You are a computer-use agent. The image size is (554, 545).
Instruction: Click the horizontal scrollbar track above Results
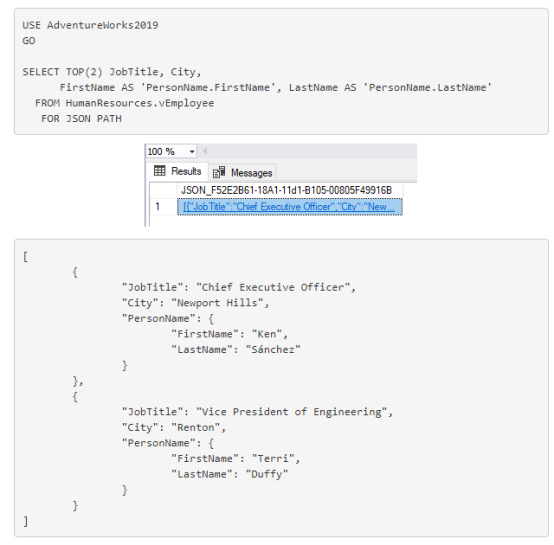312,152
